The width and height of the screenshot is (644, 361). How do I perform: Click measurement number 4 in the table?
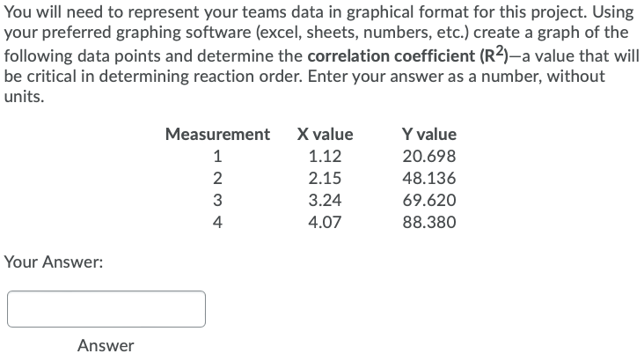pos(217,222)
